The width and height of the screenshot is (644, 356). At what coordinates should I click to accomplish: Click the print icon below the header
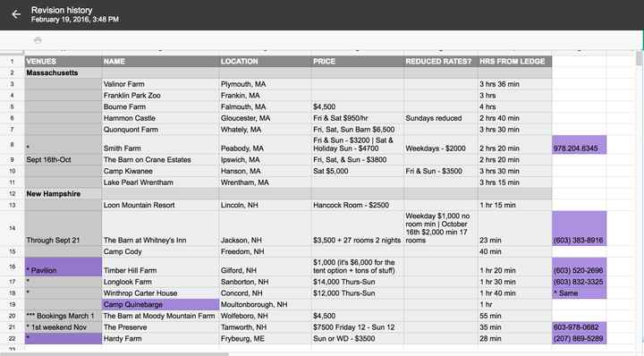(x=38, y=40)
